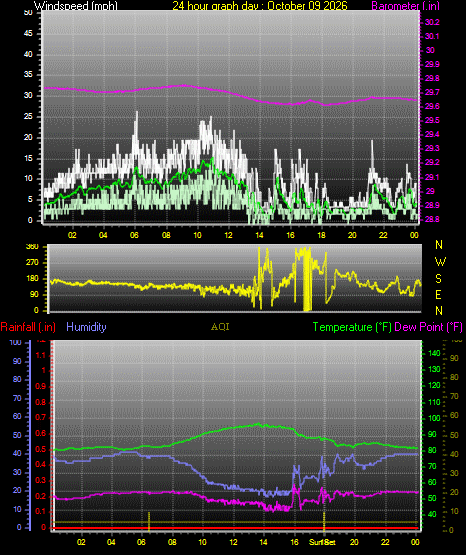Select the 90 degree wind direction tick

pos(34,294)
